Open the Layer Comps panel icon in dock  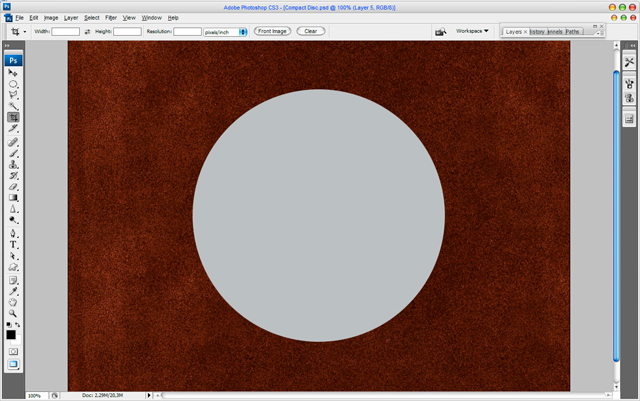pyautogui.click(x=629, y=119)
